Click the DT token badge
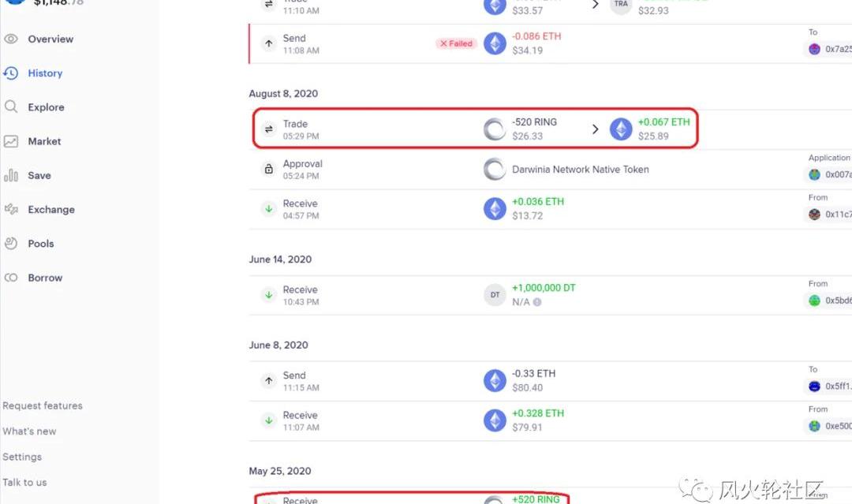The height and width of the screenshot is (504, 852). click(495, 295)
